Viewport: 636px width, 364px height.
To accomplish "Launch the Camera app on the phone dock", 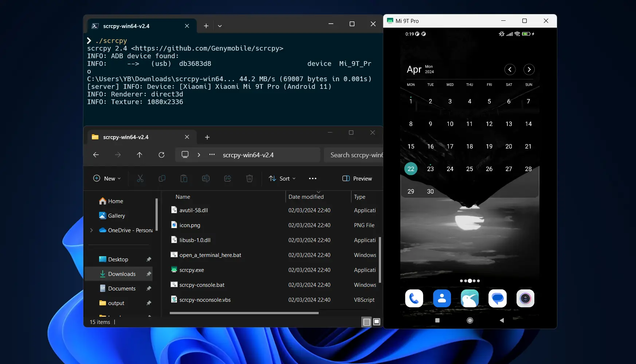I will (x=525, y=298).
